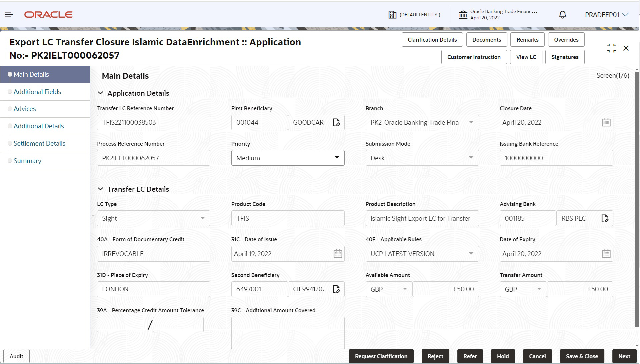Open the PRADEEP01 user menu
Viewport: 640px width, 364px height.
coord(606,15)
